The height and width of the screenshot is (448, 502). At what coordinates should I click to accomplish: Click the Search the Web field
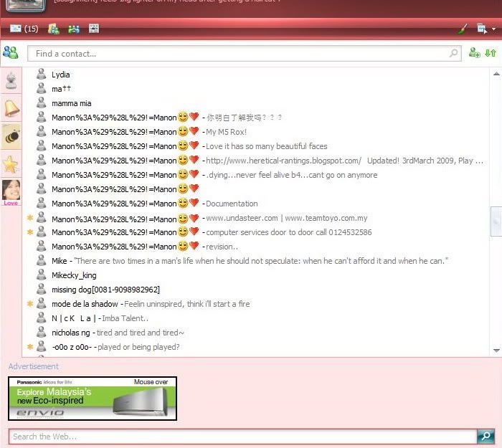242,437
